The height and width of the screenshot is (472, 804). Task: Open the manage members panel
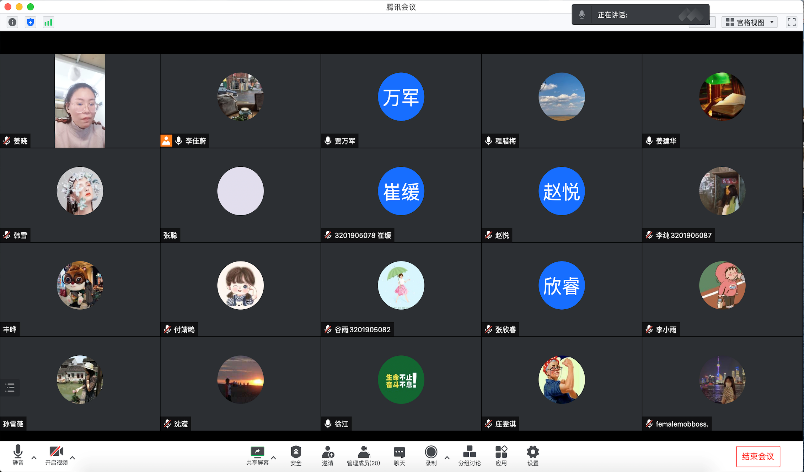pyautogui.click(x=364, y=454)
